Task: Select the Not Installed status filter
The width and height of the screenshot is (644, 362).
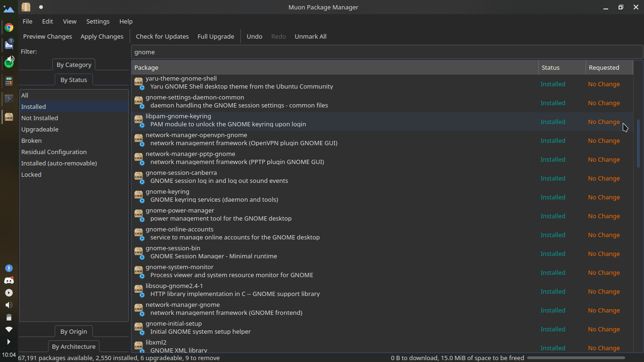Action: [x=40, y=118]
